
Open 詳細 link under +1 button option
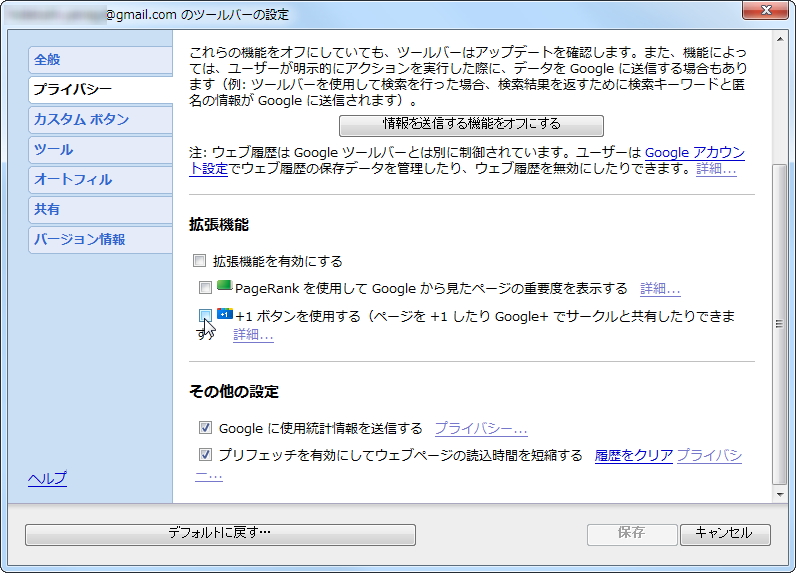(x=253, y=334)
